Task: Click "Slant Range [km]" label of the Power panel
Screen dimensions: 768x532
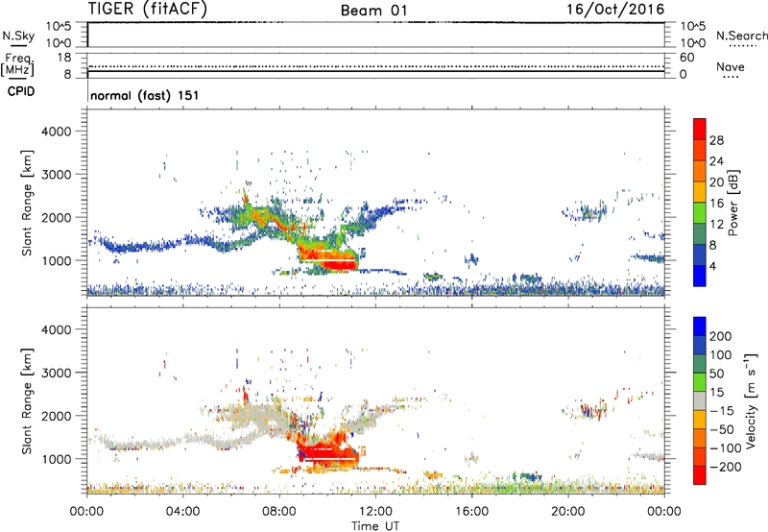Action: (x=27, y=203)
